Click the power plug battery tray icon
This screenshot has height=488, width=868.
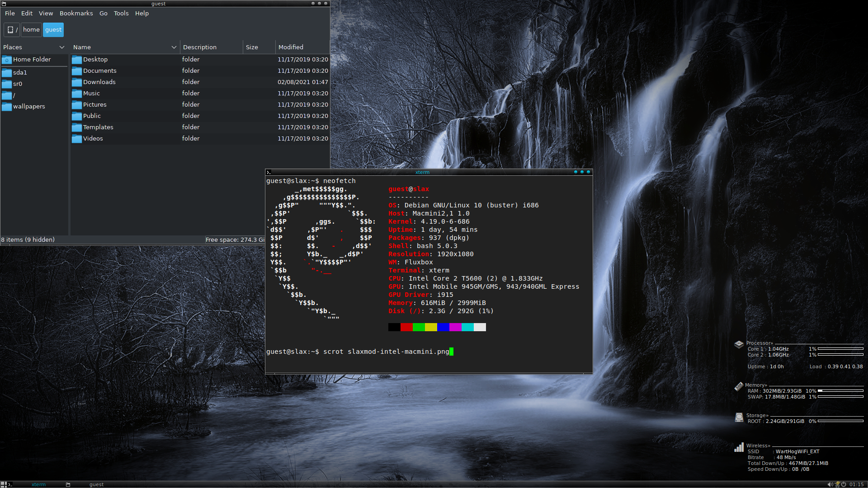click(x=837, y=484)
